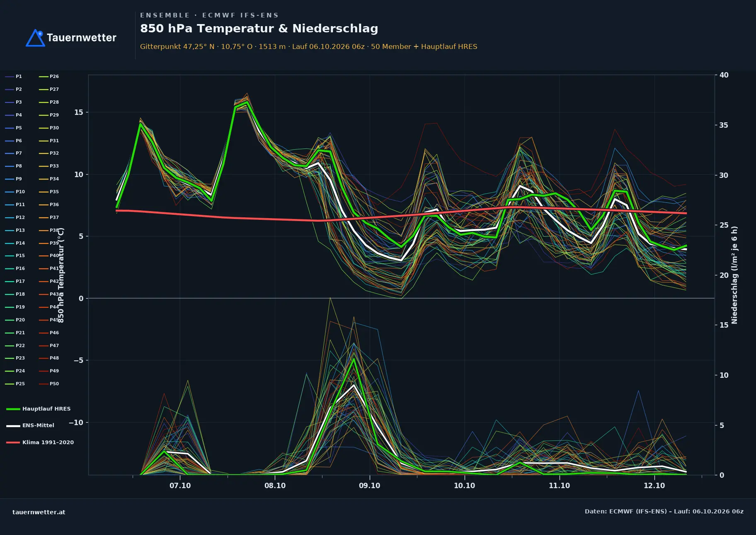Viewport: 756px width, 535px height.
Task: Click the 11.10 date label on the x-axis
Action: pyautogui.click(x=560, y=486)
